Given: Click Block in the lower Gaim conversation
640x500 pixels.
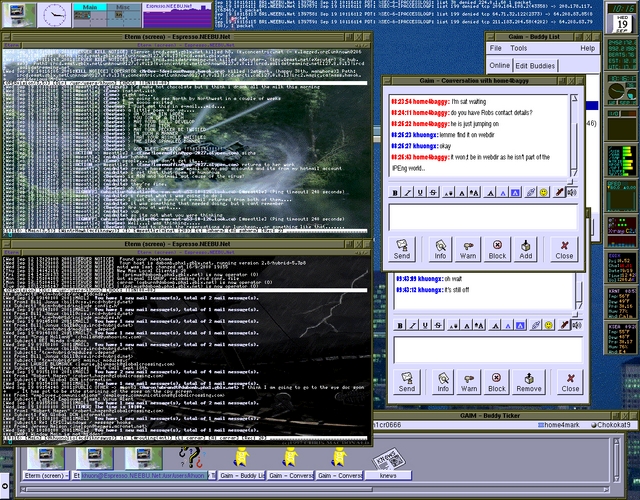Looking at the screenshot, I should coord(497,382).
